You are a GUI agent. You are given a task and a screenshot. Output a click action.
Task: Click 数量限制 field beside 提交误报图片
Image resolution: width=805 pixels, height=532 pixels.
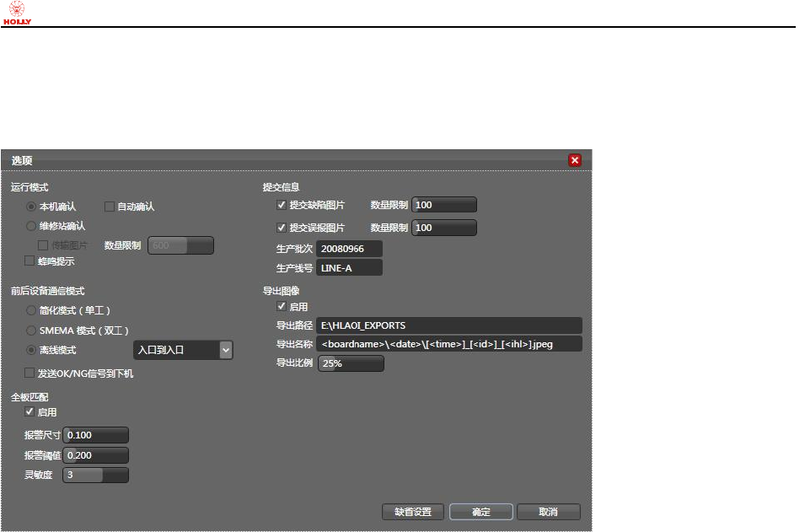[x=444, y=228]
